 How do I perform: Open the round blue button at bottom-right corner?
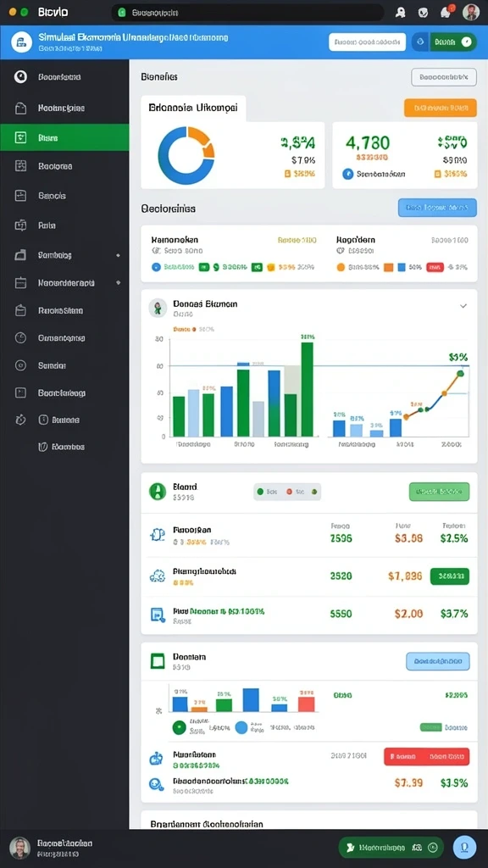[x=464, y=847]
